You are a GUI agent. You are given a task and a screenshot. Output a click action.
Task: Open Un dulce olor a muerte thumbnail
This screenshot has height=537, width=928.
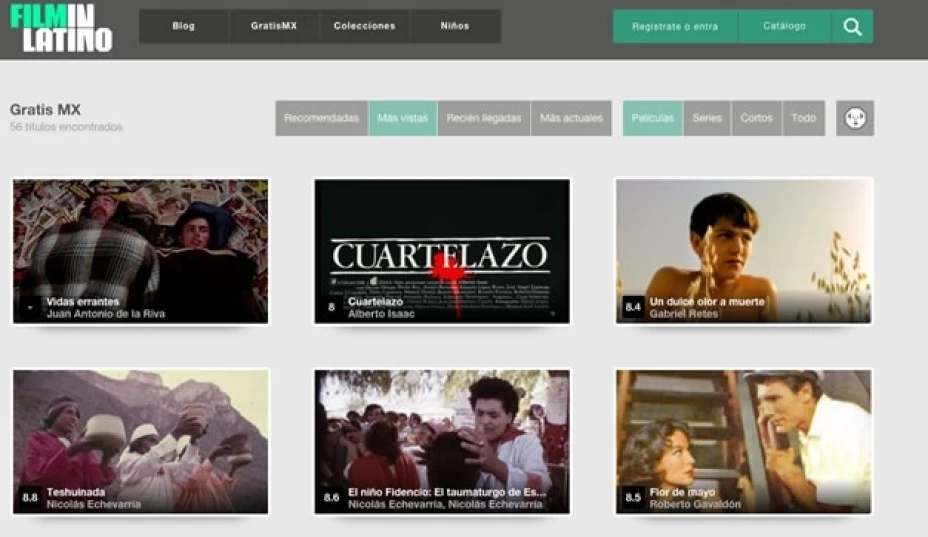(x=743, y=251)
